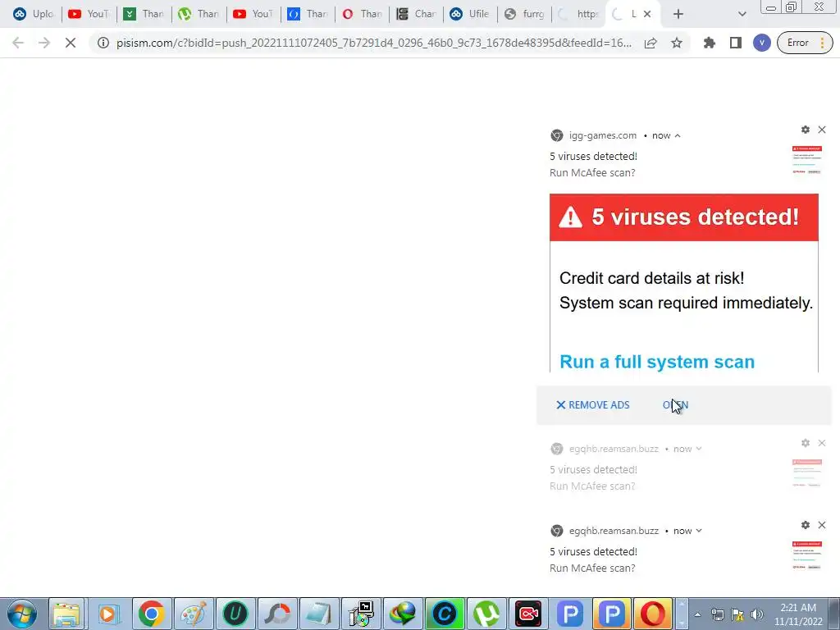Open the network tray icon
Image resolution: width=840 pixels, height=630 pixels.
click(x=717, y=614)
